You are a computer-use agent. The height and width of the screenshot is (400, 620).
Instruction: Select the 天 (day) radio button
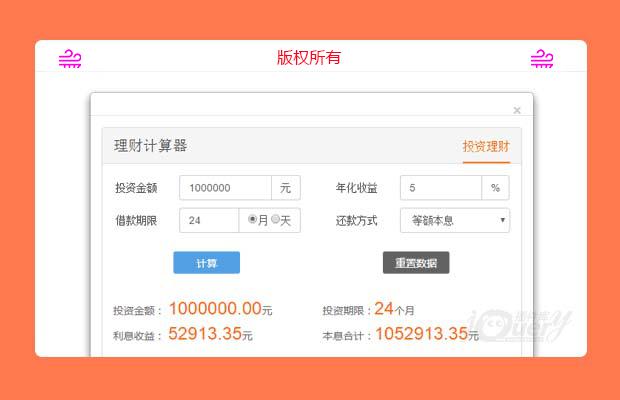(276, 220)
